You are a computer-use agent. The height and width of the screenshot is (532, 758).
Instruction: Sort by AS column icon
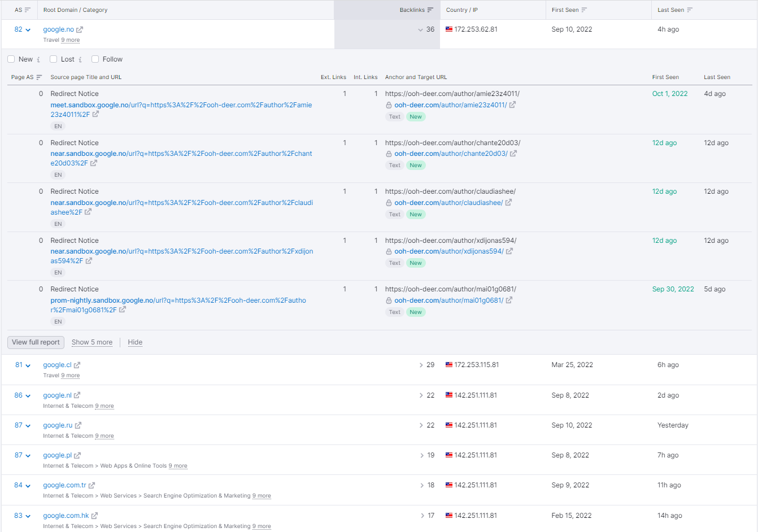(x=28, y=10)
